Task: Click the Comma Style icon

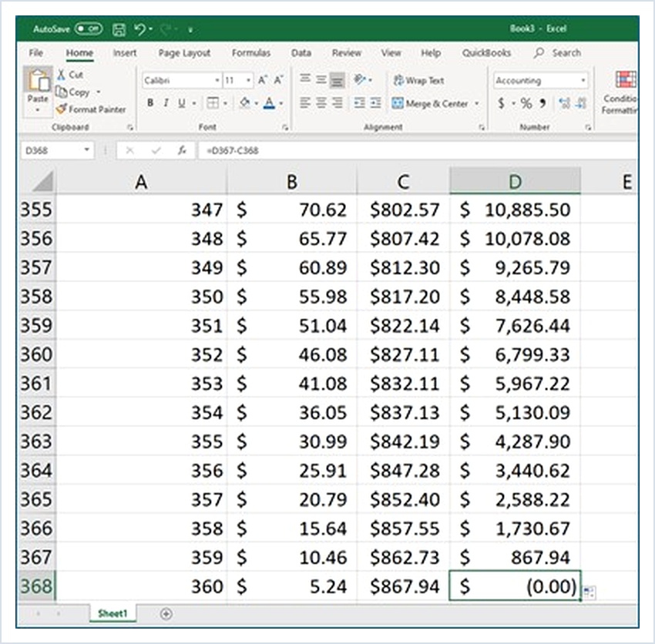Action: 542,103
